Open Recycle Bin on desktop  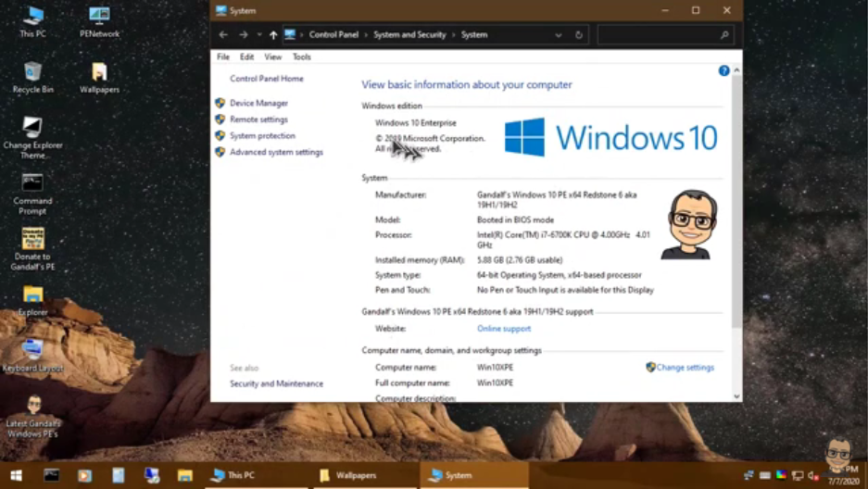tap(32, 77)
